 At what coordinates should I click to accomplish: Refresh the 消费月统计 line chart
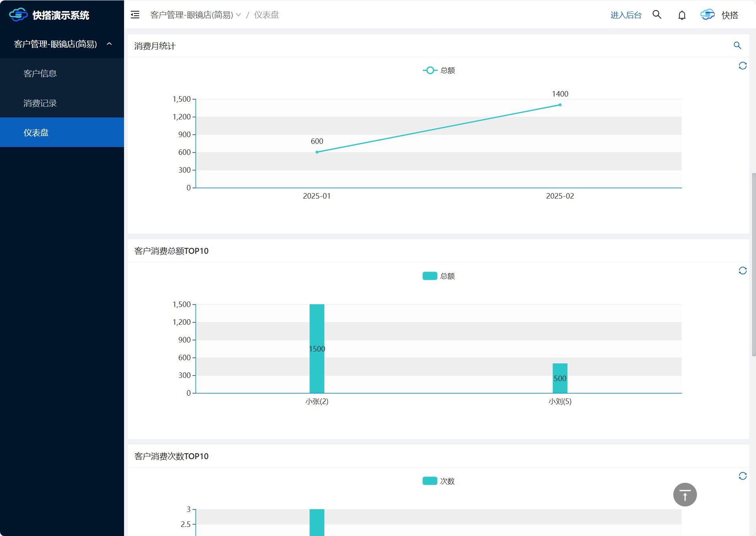(x=743, y=66)
